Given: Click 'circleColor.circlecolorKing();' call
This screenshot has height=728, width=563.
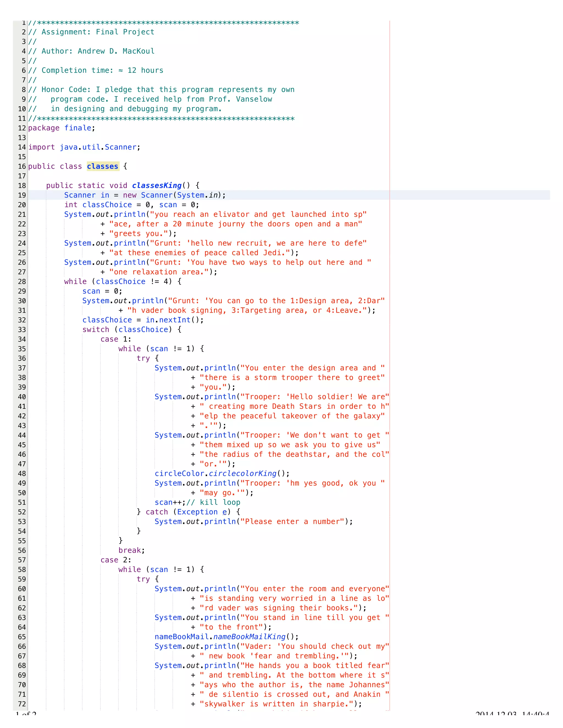Looking at the screenshot, I should (222, 474).
